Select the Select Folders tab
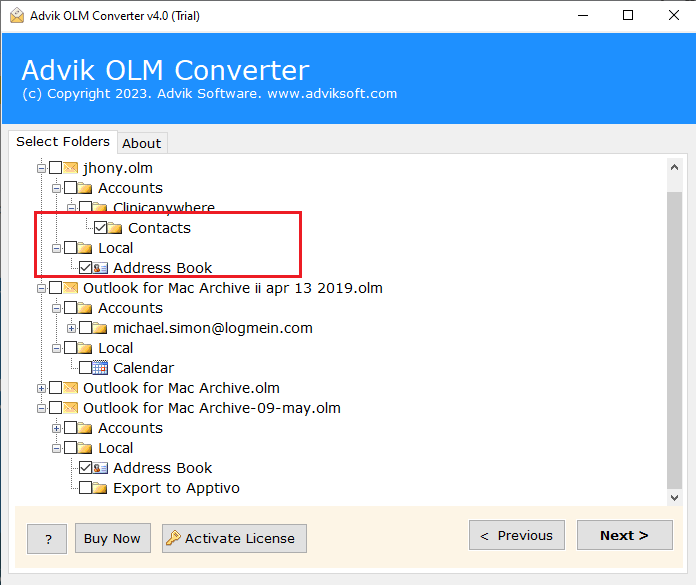 click(x=63, y=142)
